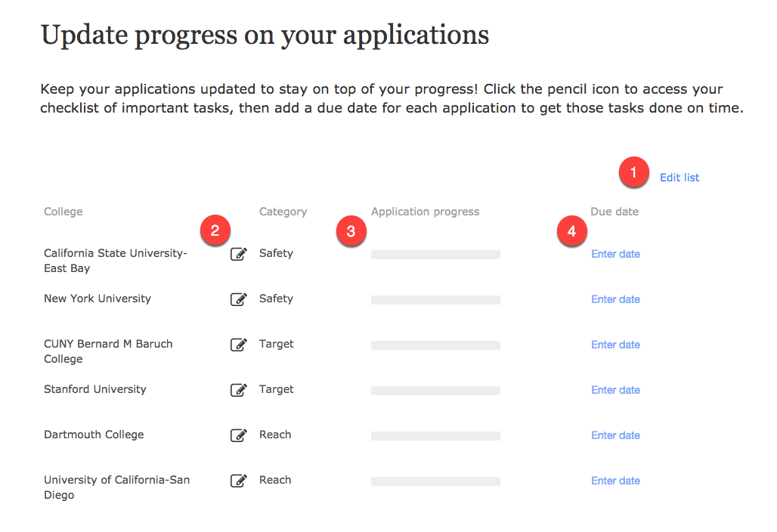Screen dimensions: 777x532
Task: Click the pencil icon for Dartmouth College
Action: tap(238, 435)
